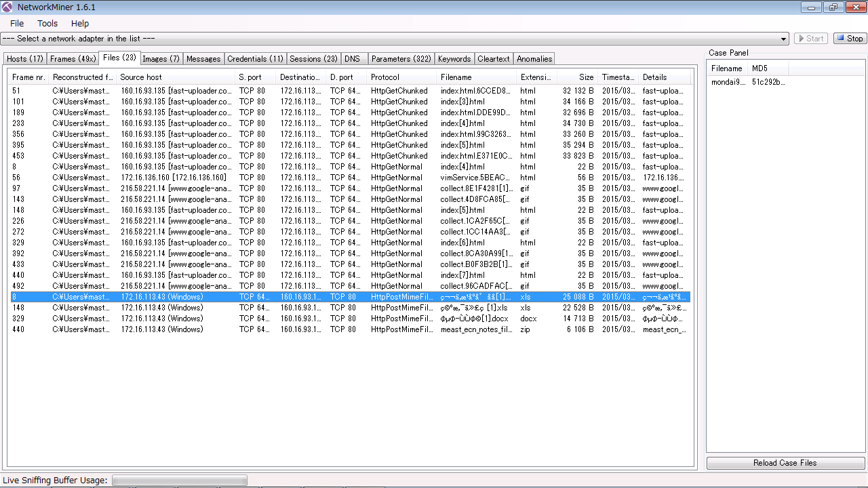Open the Sessions (23) tab
This screenshot has height=488, width=868.
coord(313,59)
